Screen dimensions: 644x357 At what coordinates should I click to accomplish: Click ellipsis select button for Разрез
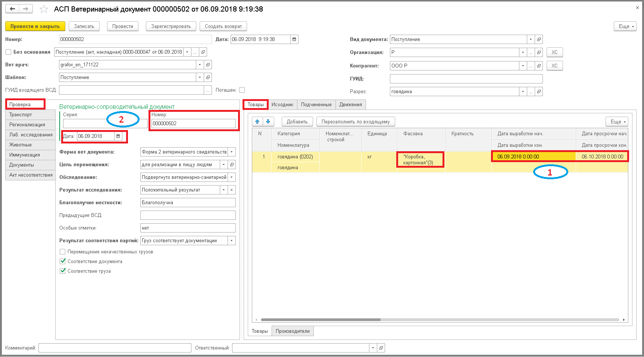pyautogui.click(x=531, y=92)
